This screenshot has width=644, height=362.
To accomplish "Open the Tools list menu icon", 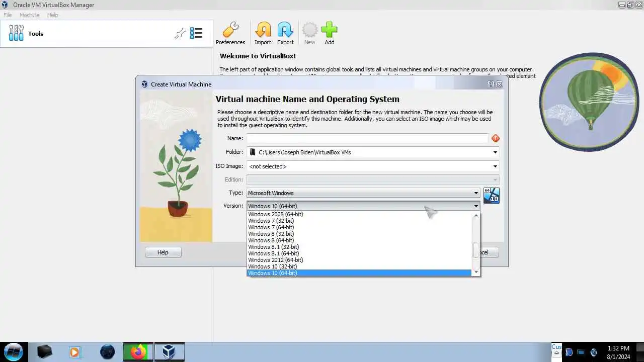I will coord(196,34).
